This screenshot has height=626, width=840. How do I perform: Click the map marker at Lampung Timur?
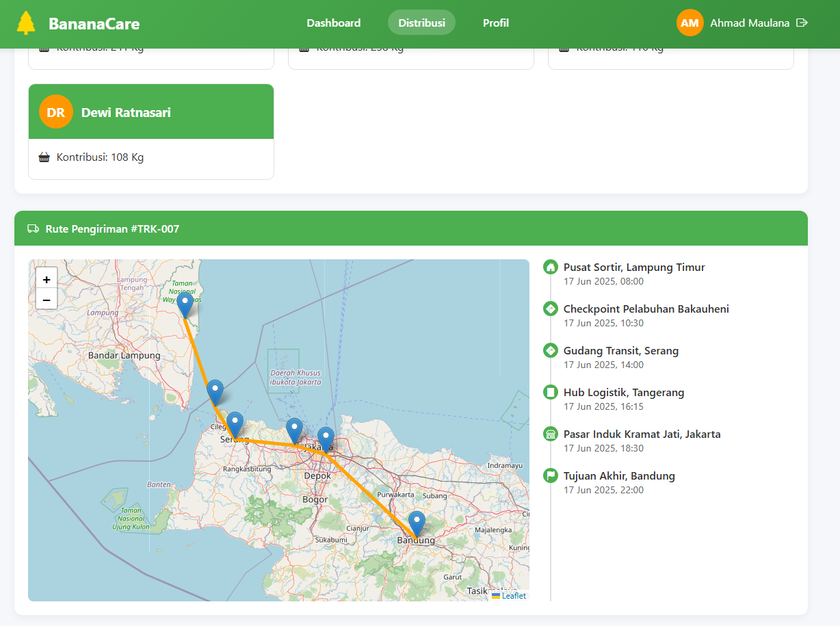(185, 305)
